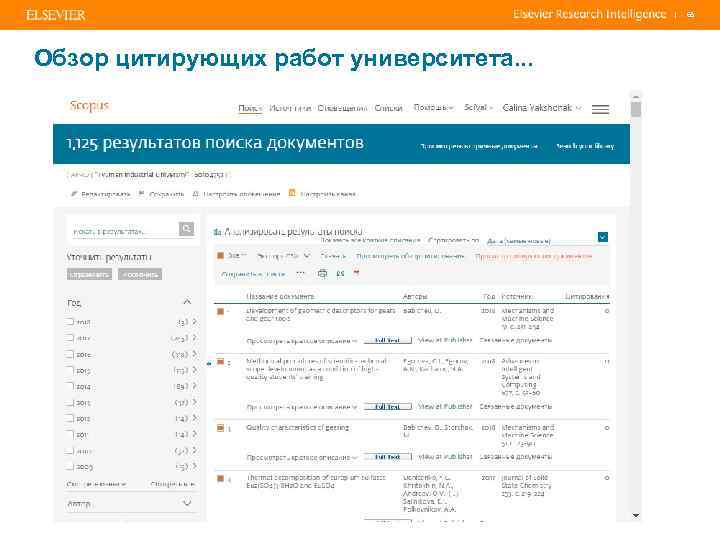Click chevron next to 2014 year count
Viewport: 720px width, 540px height.
[x=195, y=386]
